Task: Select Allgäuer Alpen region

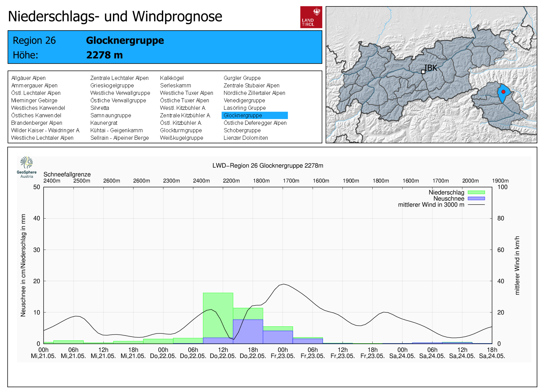Action: (28, 78)
